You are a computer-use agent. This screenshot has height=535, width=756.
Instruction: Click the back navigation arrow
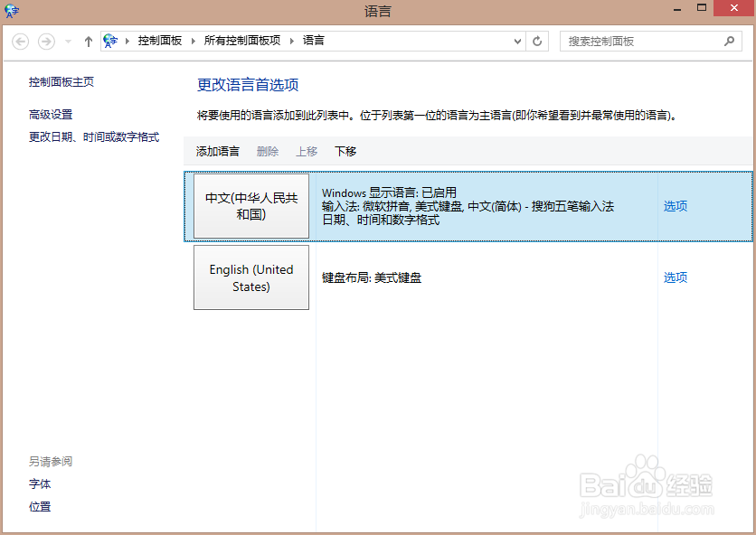click(x=20, y=41)
